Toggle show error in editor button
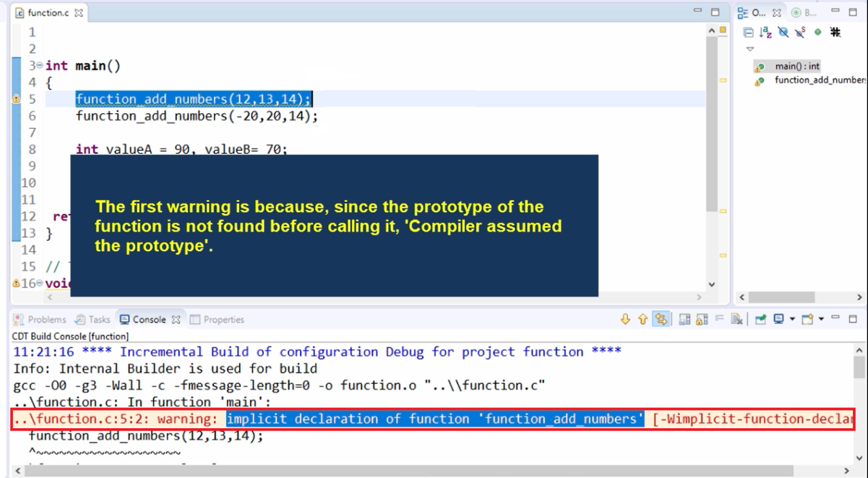Image resolution: width=868 pixels, height=478 pixels. tap(661, 320)
